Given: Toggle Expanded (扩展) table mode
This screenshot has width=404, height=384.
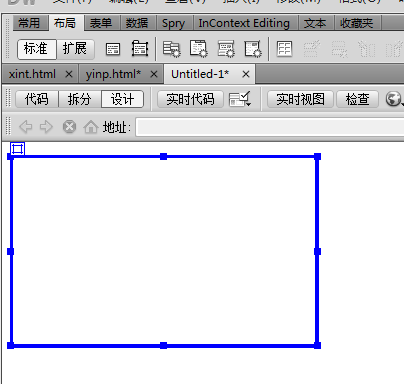Looking at the screenshot, I should pyautogui.click(x=75, y=49).
